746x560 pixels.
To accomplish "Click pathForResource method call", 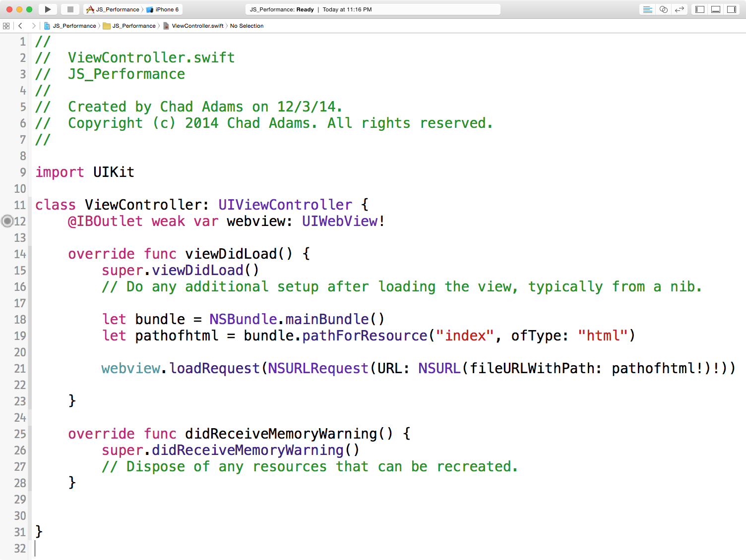I will [x=365, y=336].
